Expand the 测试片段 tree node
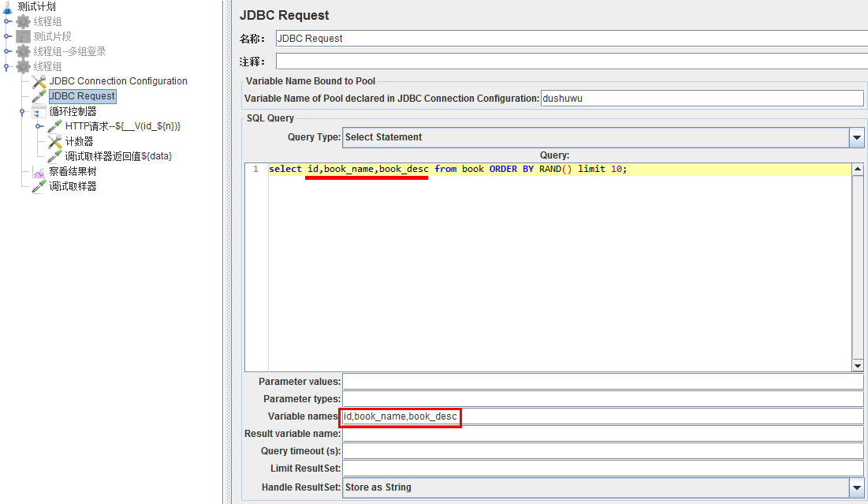This screenshot has width=868, height=504. tap(7, 36)
